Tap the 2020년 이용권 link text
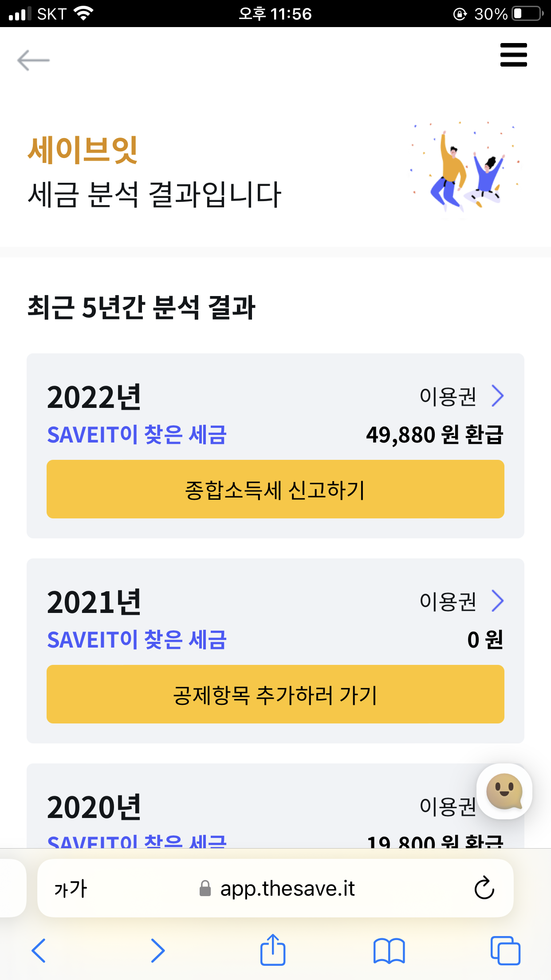 coord(447,806)
